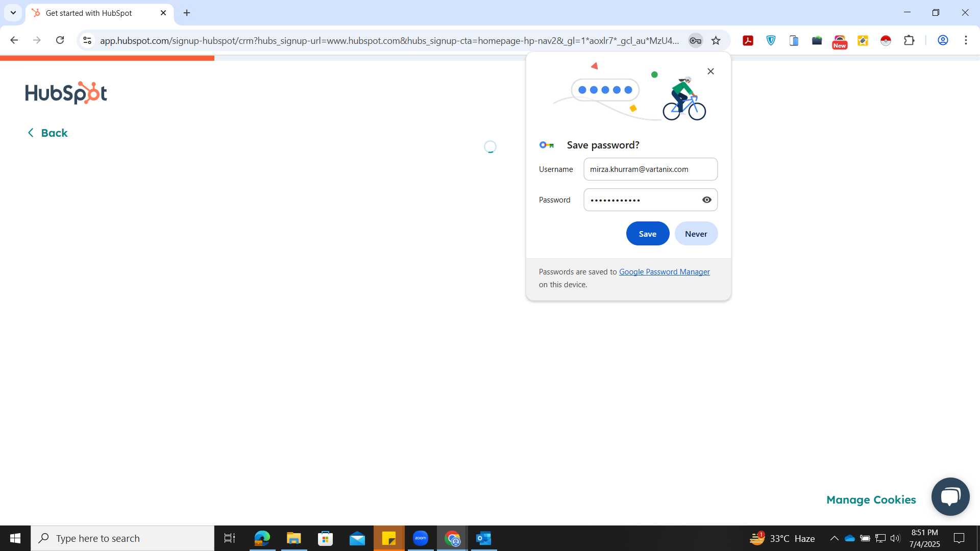This screenshot has height=551, width=980.
Task: Open Zoom from taskbar
Action: (421, 538)
